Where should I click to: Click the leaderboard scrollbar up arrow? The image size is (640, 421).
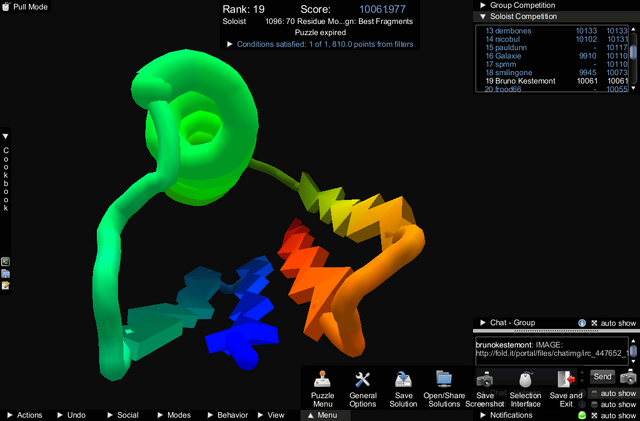[x=633, y=29]
